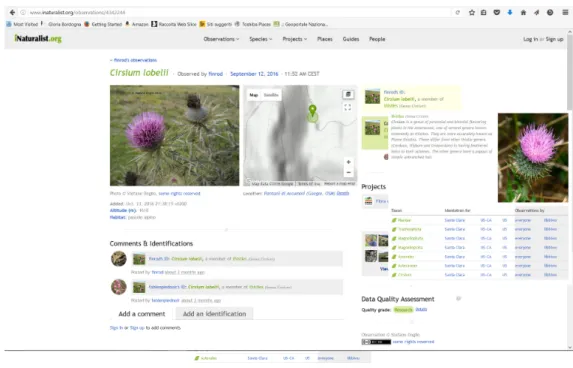Image resolution: width=573 pixels, height=368 pixels.
Task: Click the Data Quality Assessment help icon
Action: pyautogui.click(x=458, y=299)
